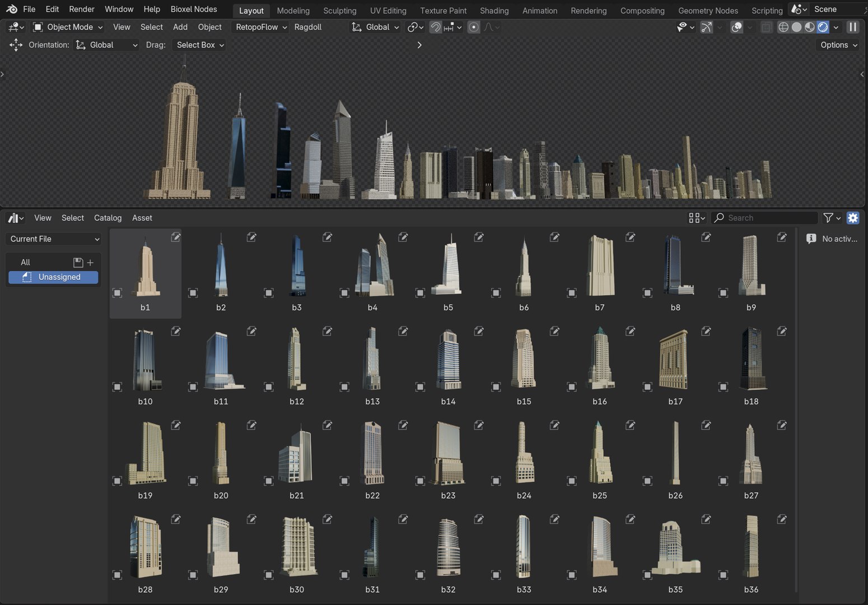868x605 pixels.
Task: Toggle viewport overlays icon
Action: click(737, 27)
